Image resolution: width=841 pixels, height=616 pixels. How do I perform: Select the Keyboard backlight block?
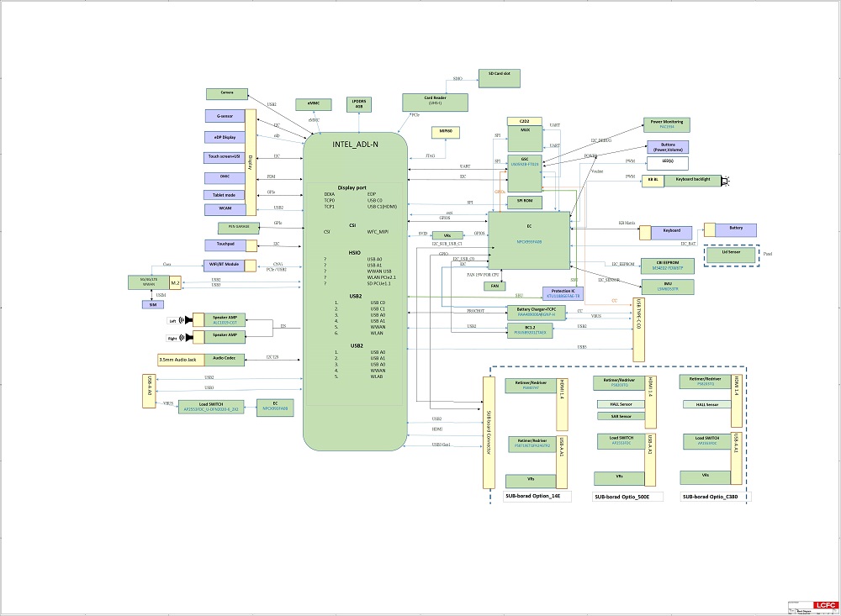pyautogui.click(x=692, y=181)
